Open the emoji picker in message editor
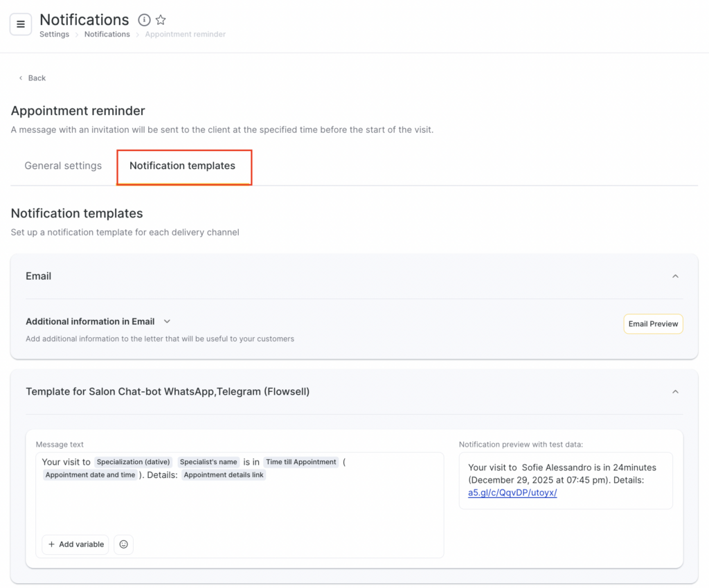 coord(124,544)
